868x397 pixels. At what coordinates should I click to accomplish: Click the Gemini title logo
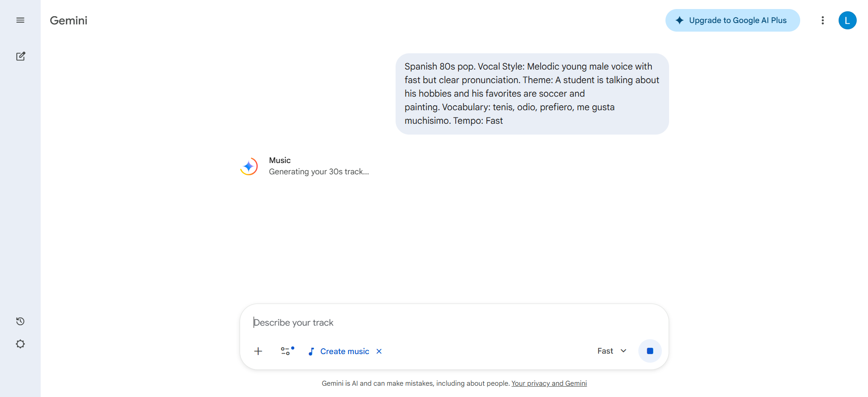69,20
